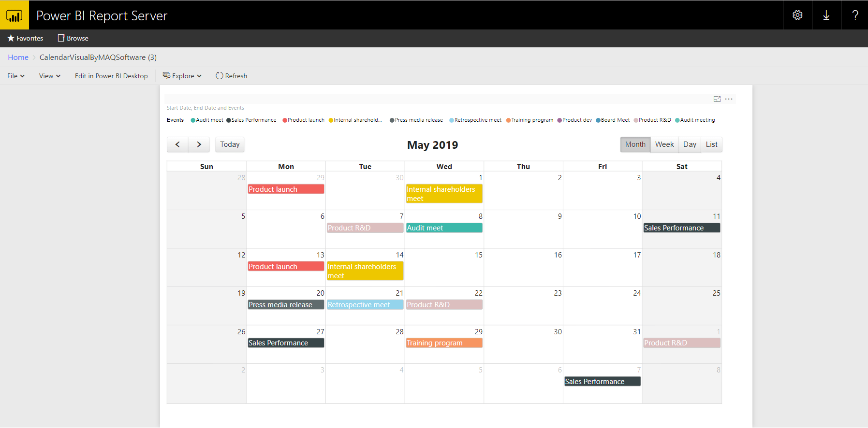The width and height of the screenshot is (868, 428).
Task: Open the visual's more options ellipsis
Action: (x=729, y=99)
